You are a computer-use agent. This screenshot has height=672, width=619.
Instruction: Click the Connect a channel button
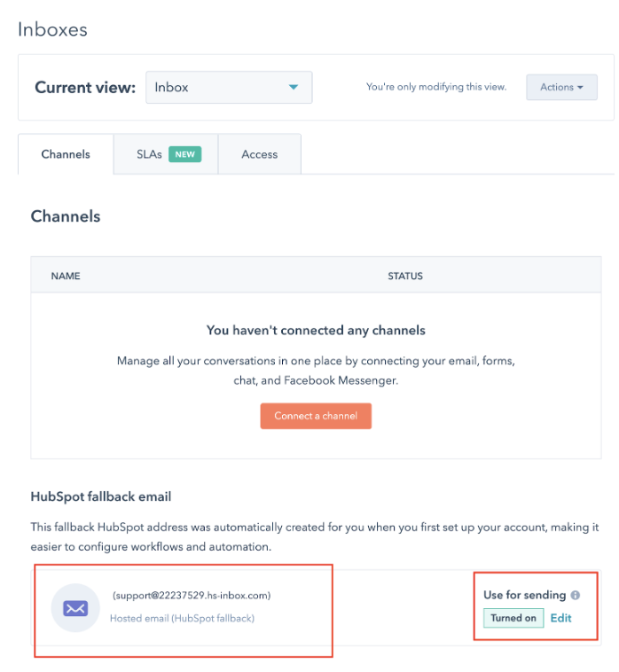[x=316, y=416]
